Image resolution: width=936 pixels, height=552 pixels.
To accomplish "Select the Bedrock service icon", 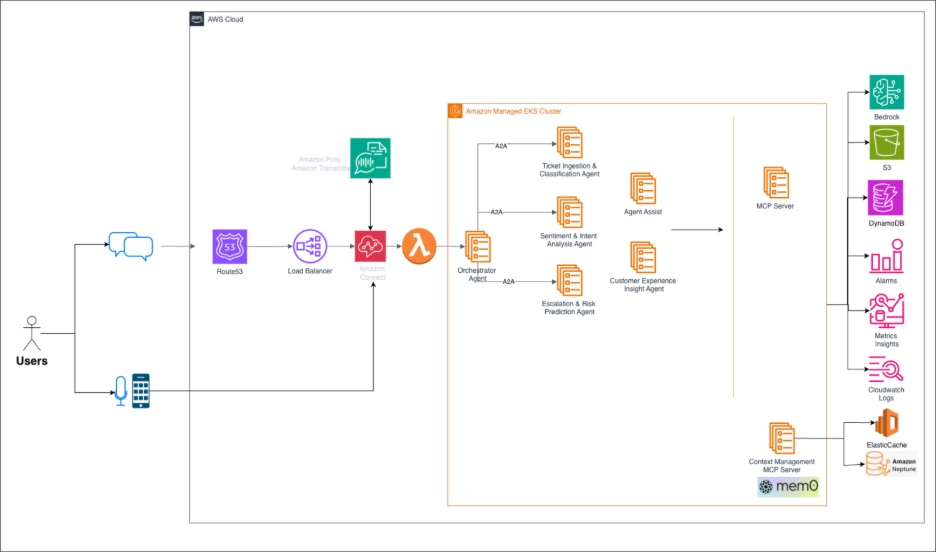I will 886,92.
